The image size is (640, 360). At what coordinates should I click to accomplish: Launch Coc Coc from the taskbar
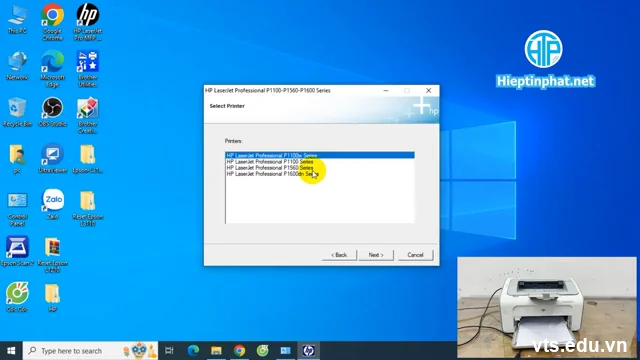click(x=262, y=351)
